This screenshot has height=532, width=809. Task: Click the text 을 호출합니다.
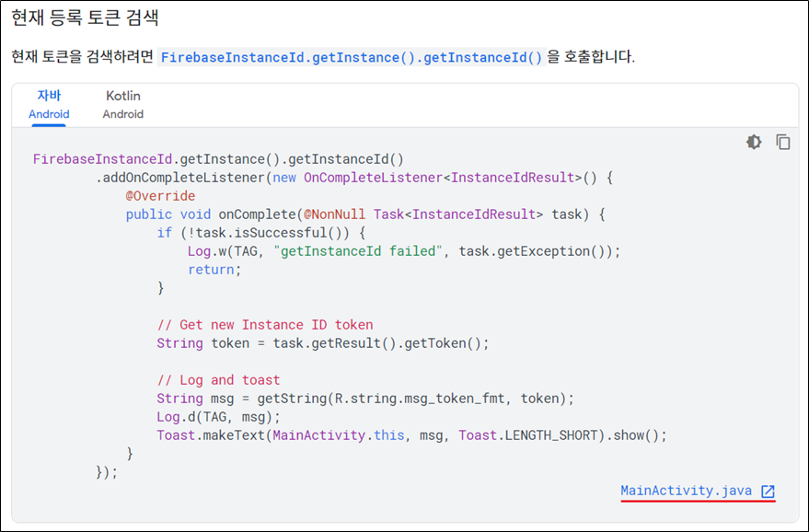(x=591, y=57)
